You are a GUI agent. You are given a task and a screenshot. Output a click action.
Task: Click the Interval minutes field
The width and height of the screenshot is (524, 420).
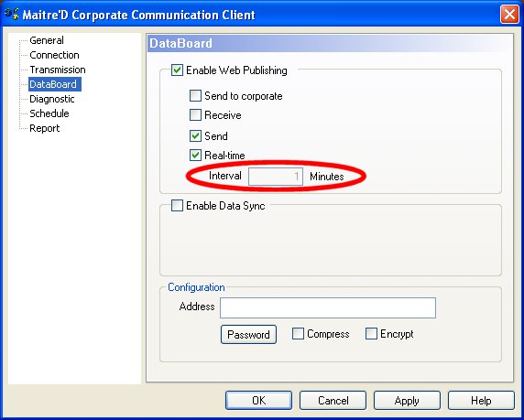(x=276, y=177)
